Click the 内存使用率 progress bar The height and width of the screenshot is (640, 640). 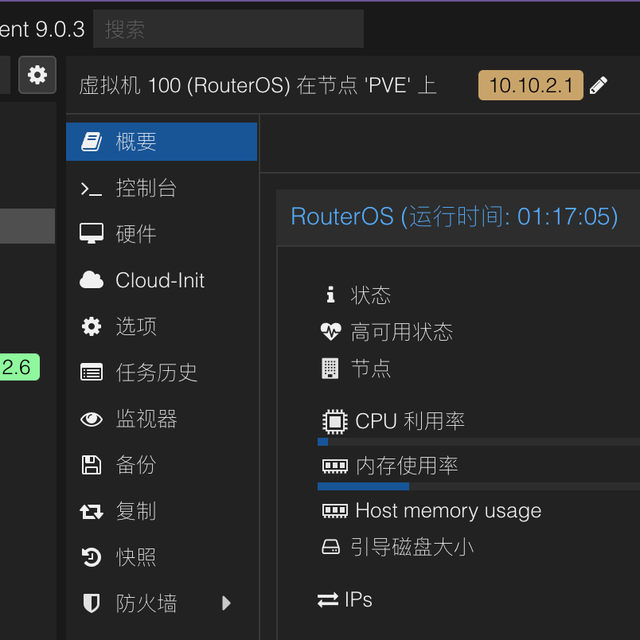point(479,487)
